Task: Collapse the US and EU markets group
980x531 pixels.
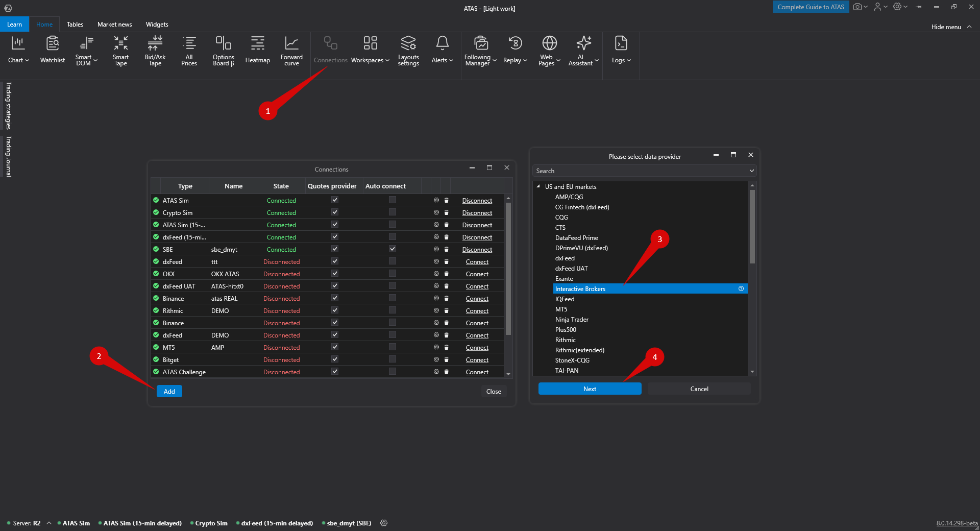Action: pos(538,186)
